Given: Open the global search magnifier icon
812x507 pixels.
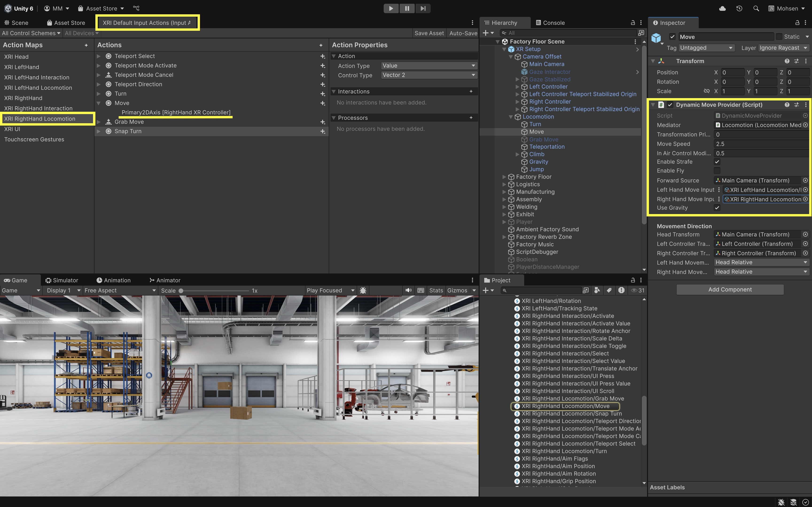Looking at the screenshot, I should click(x=756, y=8).
